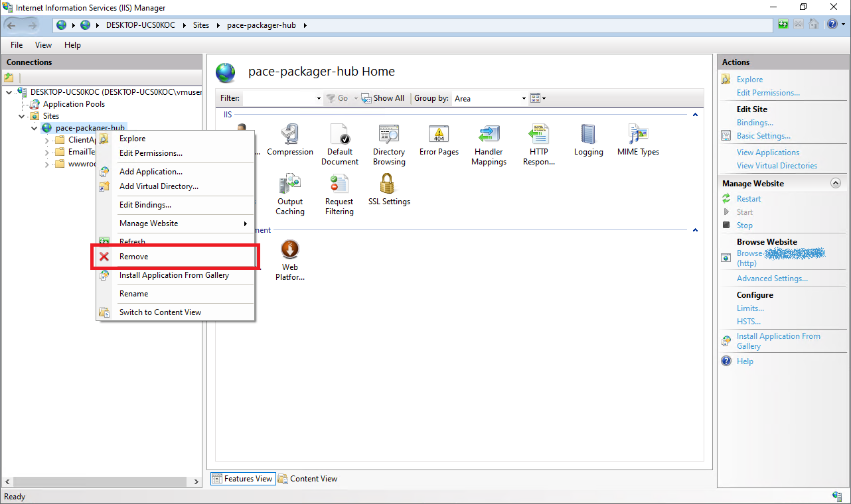Open the Help menu
Screen dimensions: 851x504
click(x=72, y=45)
